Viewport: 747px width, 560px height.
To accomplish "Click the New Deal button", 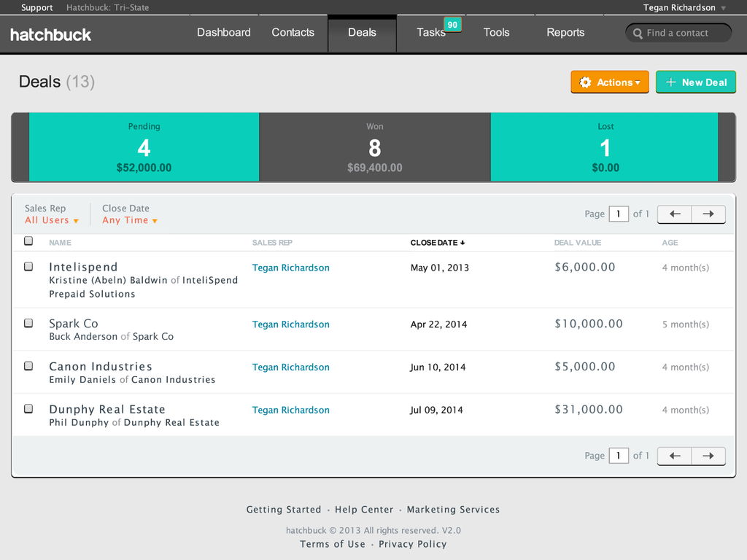I will [x=696, y=82].
